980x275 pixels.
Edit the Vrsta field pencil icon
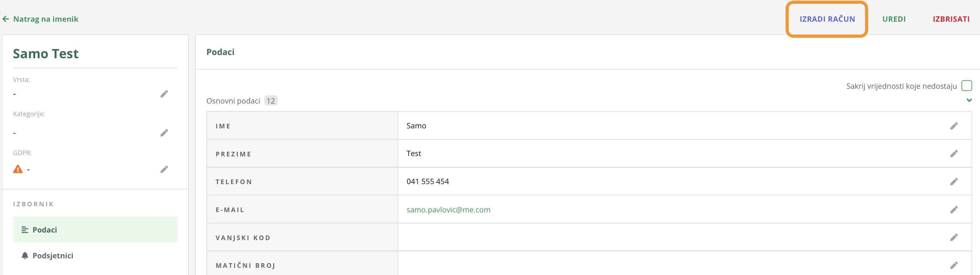[x=164, y=94]
